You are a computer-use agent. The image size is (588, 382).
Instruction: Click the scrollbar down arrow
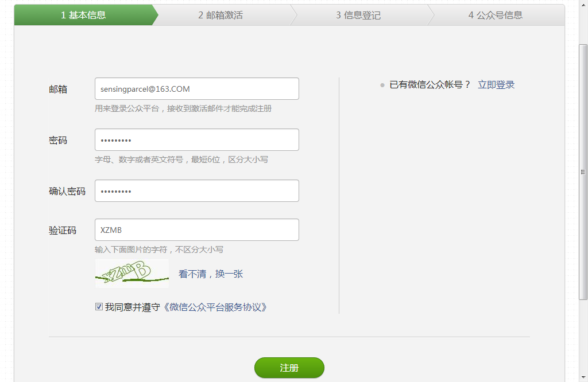coord(583,377)
